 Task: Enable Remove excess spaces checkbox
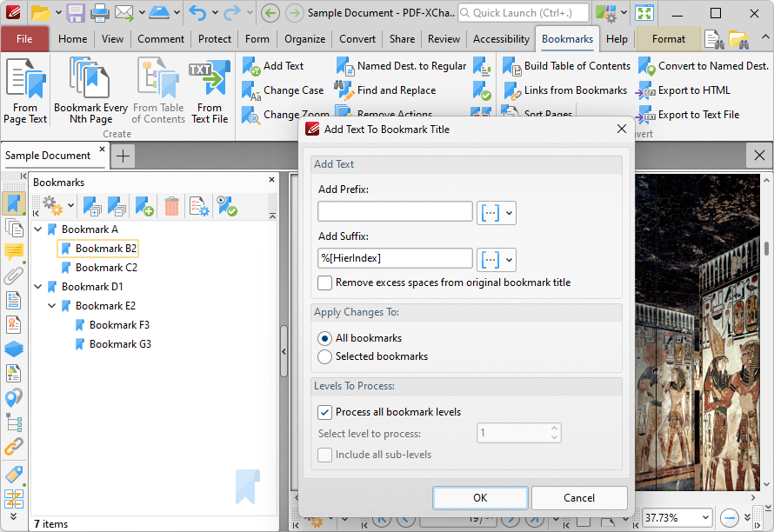324,283
